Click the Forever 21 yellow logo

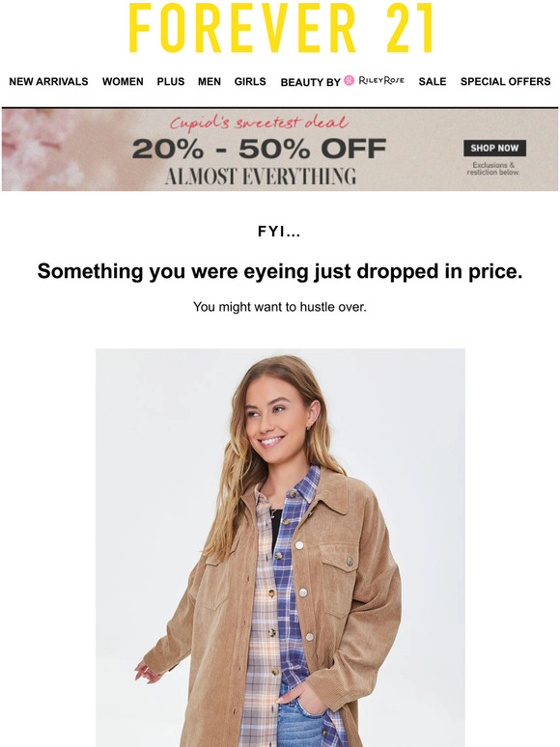point(281,28)
